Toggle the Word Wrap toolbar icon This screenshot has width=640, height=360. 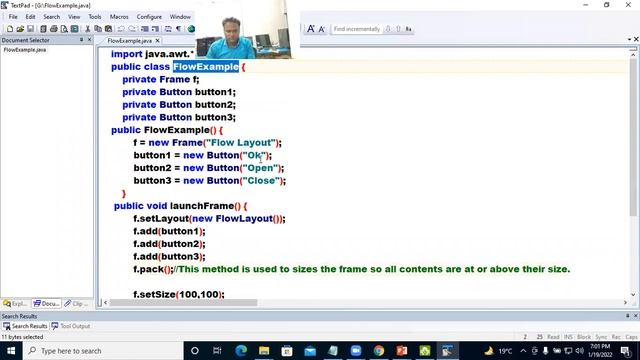tap(168, 29)
